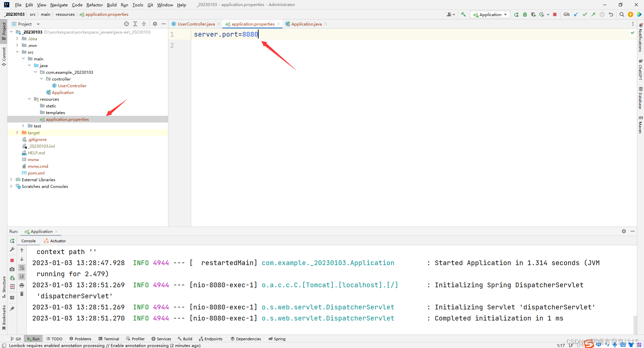Open Git update project (blue arrow)
Image resolution: width=644 pixels, height=348 pixels.
click(577, 14)
